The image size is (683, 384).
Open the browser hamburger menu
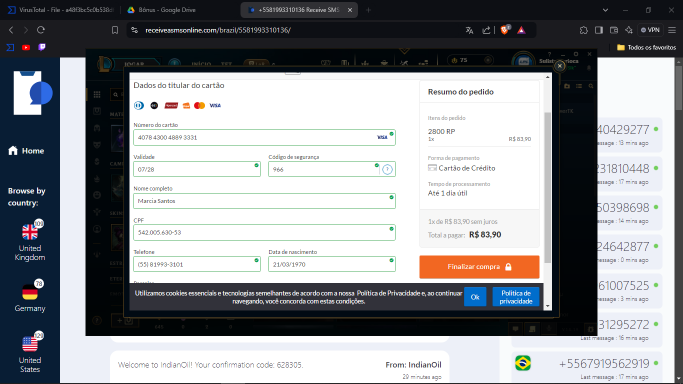point(672,30)
